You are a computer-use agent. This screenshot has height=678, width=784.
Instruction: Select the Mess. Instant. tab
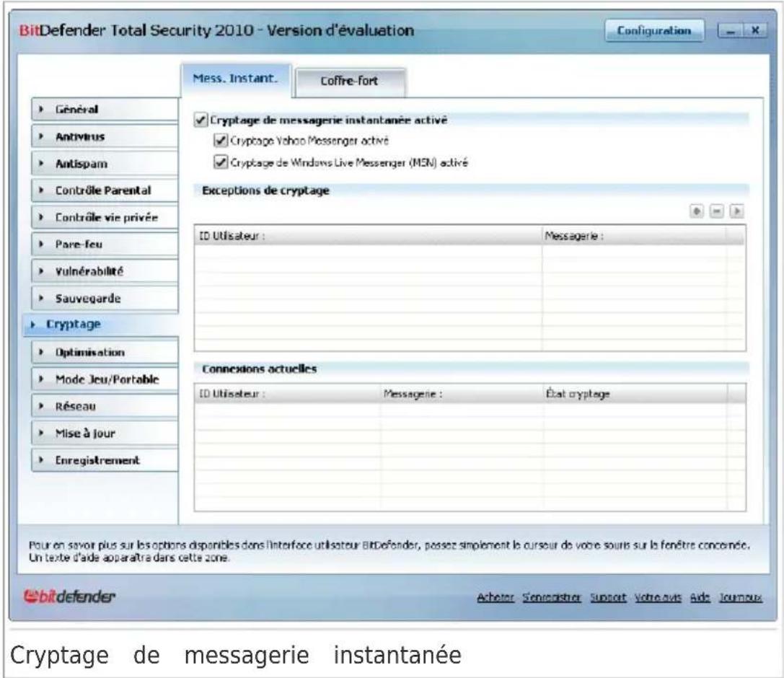pos(236,79)
